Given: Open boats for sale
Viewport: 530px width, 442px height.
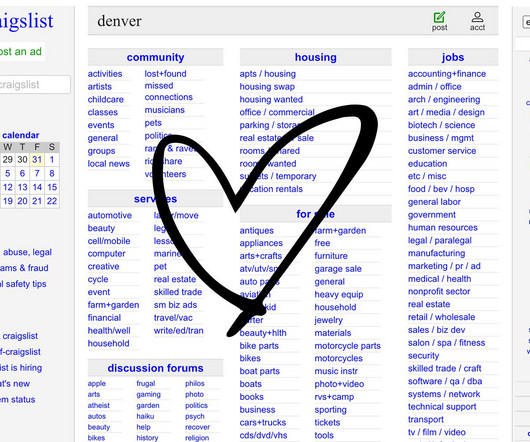Looking at the screenshot, I should (x=250, y=384).
